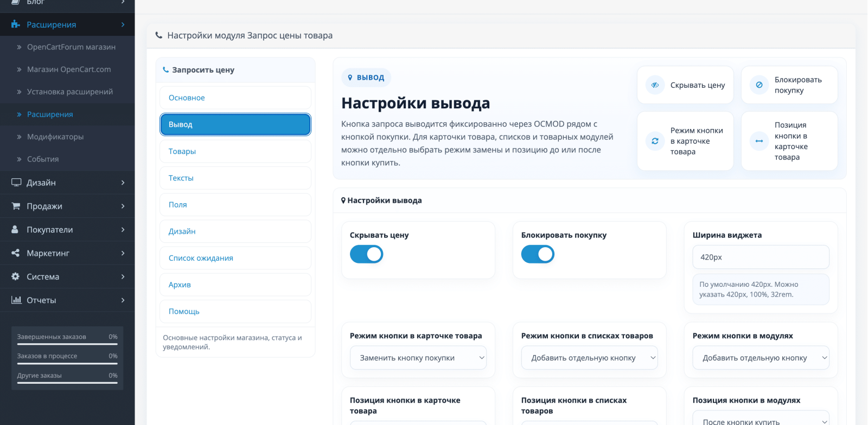Open the Расширения submenu item
The height and width of the screenshot is (425, 868).
point(67,114)
